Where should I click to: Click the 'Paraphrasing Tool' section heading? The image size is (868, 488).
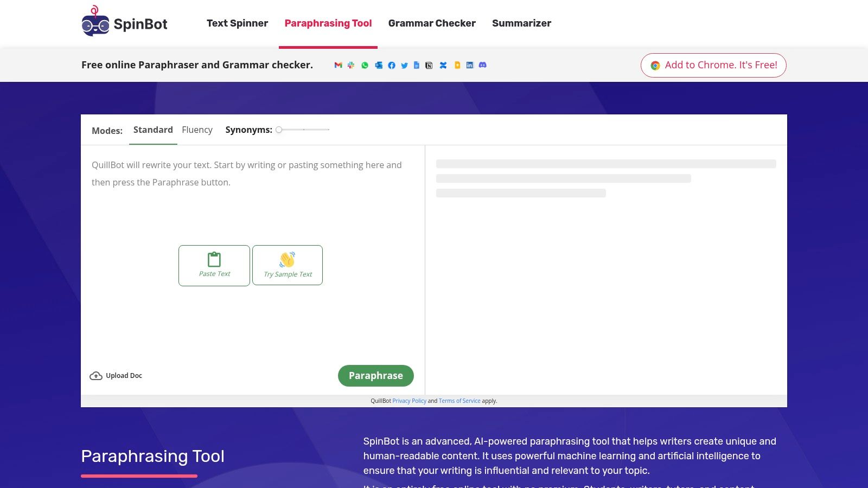(x=152, y=456)
